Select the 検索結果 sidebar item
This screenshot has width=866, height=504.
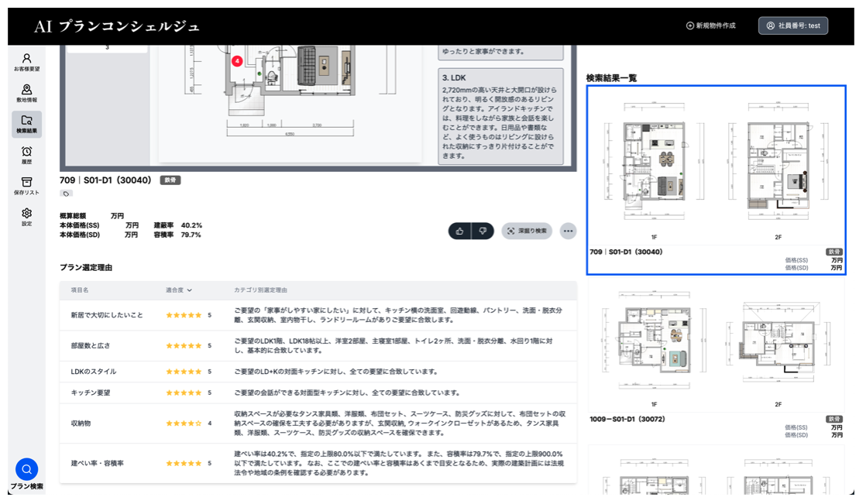(x=26, y=124)
